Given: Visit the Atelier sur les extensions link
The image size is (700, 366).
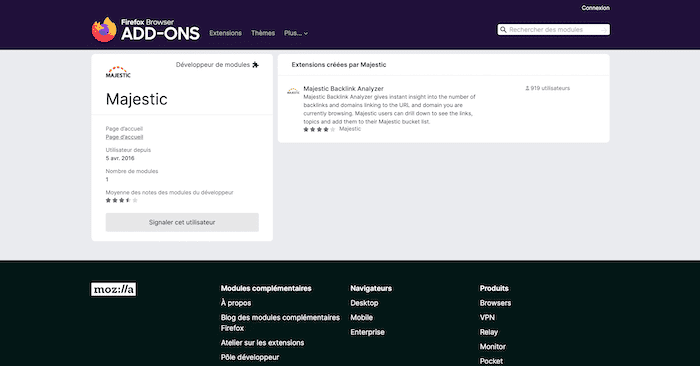Looking at the screenshot, I should [x=262, y=343].
